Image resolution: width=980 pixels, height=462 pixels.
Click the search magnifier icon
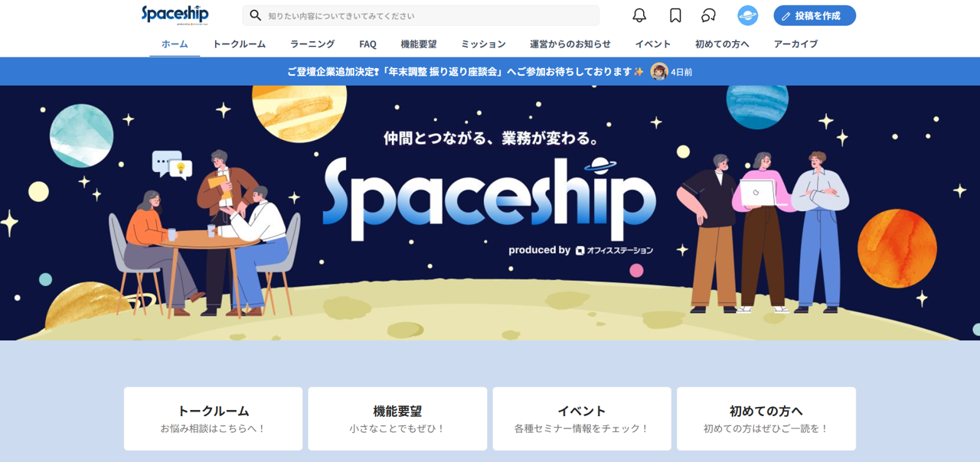tap(256, 15)
